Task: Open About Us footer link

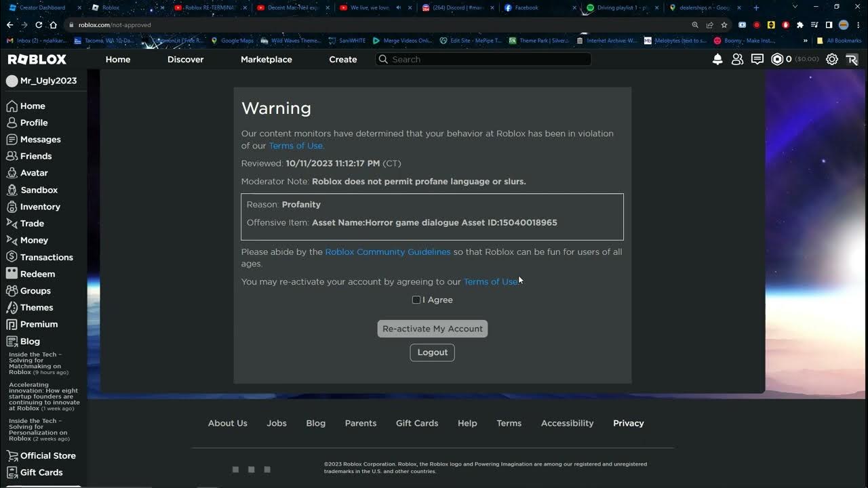Action: coord(228,423)
